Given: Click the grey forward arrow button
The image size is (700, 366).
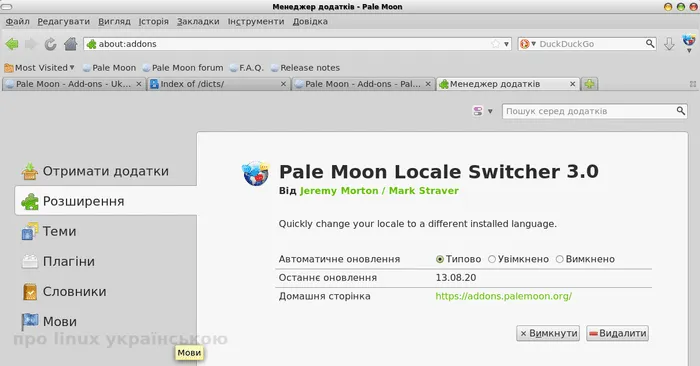Looking at the screenshot, I should tap(31, 44).
